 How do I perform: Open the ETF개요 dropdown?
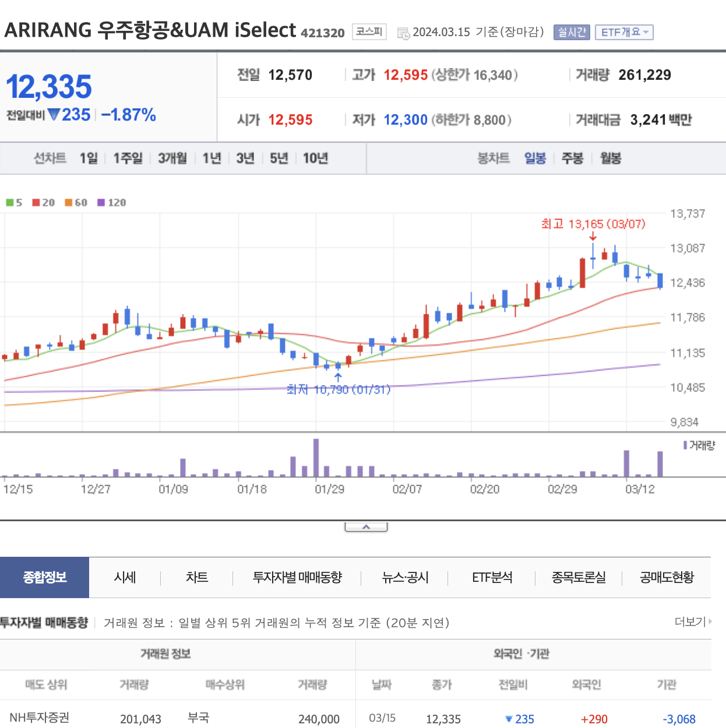(624, 32)
